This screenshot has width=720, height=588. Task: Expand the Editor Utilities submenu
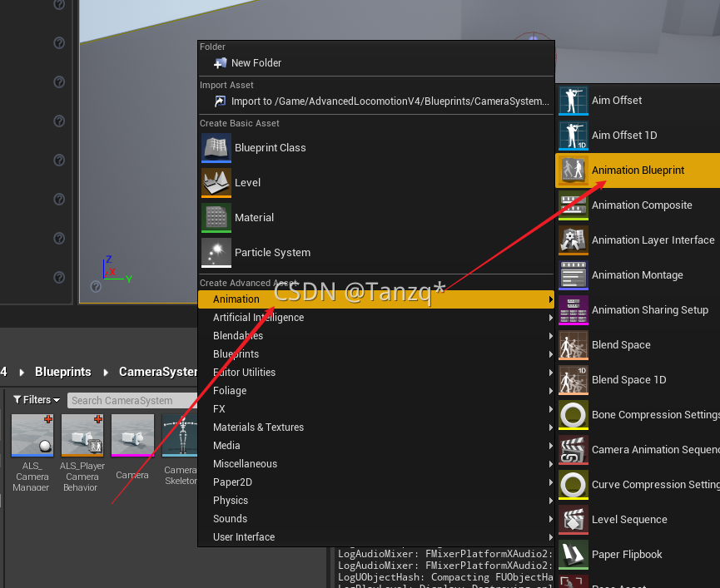pos(376,373)
